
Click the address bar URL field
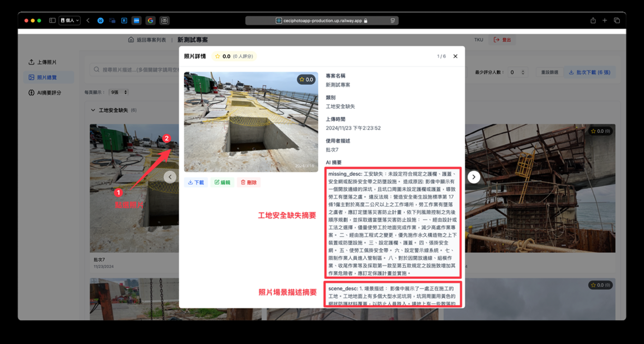tap(322, 21)
